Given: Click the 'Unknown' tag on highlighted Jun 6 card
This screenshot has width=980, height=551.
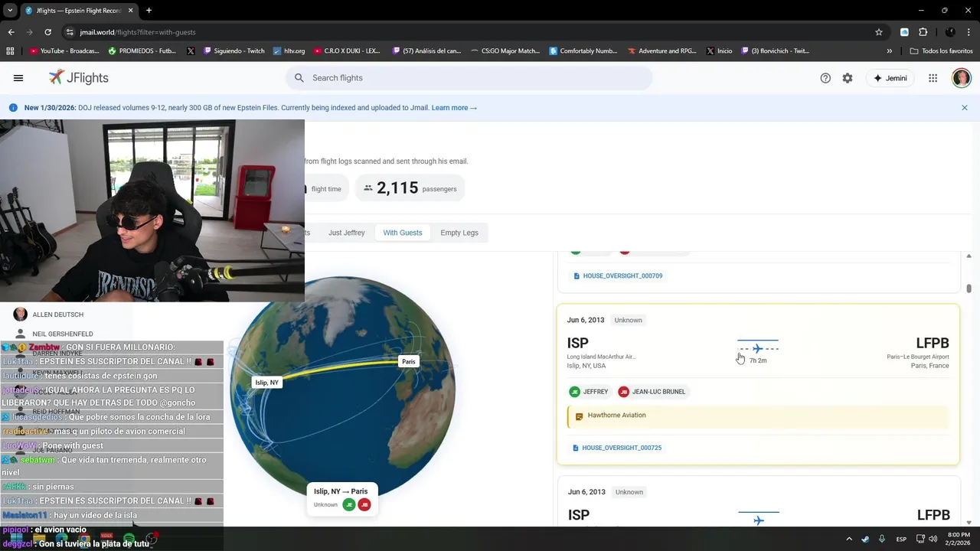Looking at the screenshot, I should tap(628, 320).
